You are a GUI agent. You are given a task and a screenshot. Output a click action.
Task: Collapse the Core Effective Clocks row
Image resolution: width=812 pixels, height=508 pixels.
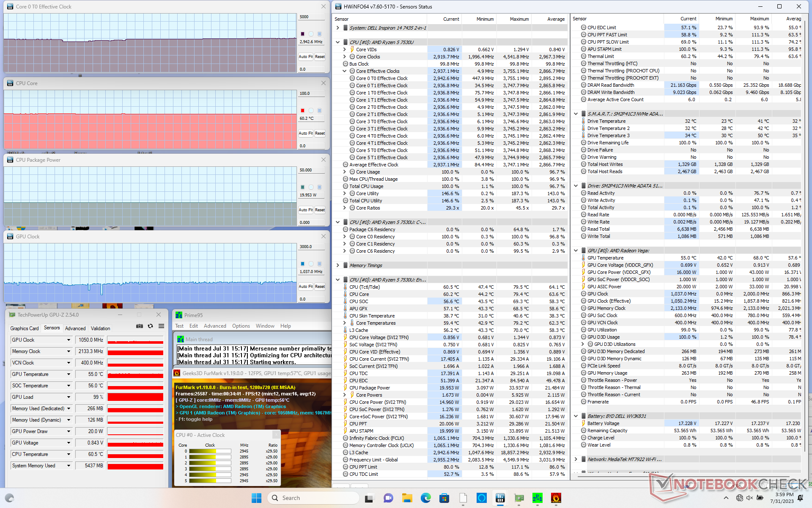coord(345,71)
